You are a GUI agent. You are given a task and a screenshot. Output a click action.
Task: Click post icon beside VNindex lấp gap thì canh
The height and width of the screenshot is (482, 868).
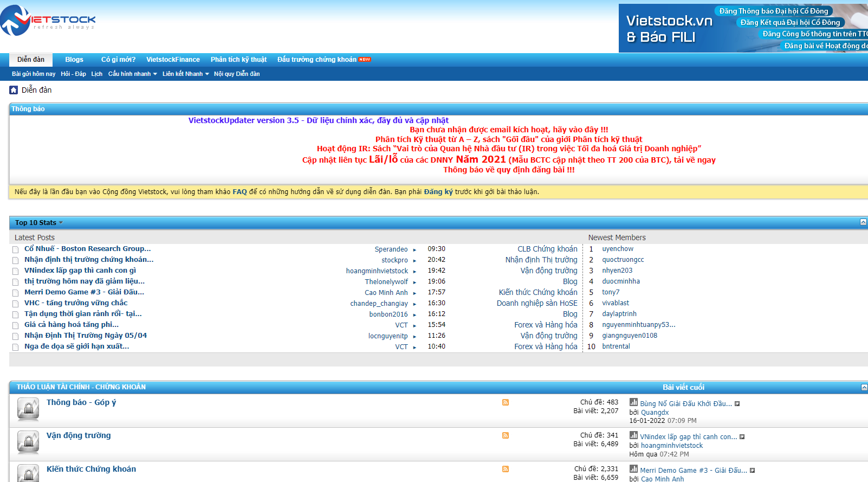coord(16,271)
